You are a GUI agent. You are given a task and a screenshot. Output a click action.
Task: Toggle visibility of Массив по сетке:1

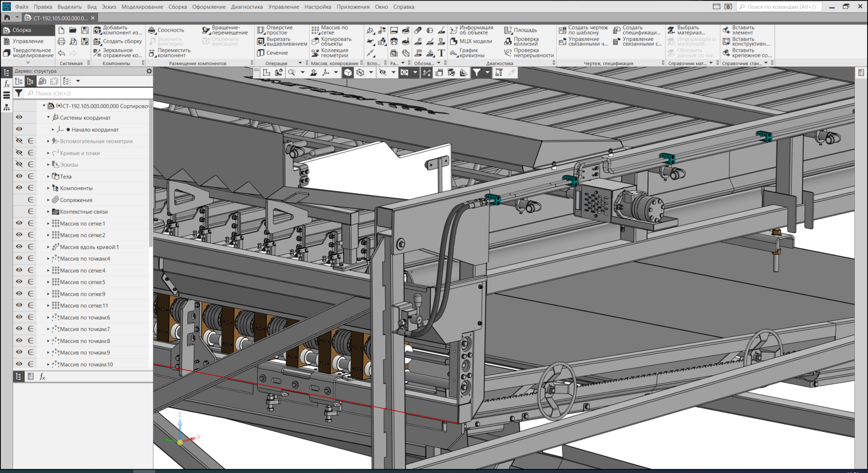19,223
